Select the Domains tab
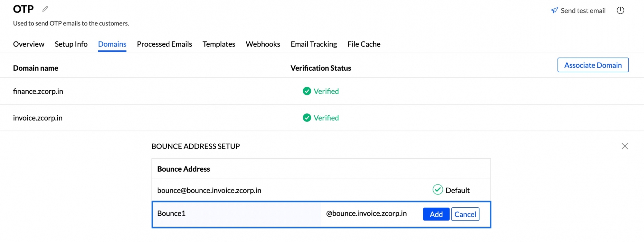Screen dimensions: 644x242 click(112, 44)
